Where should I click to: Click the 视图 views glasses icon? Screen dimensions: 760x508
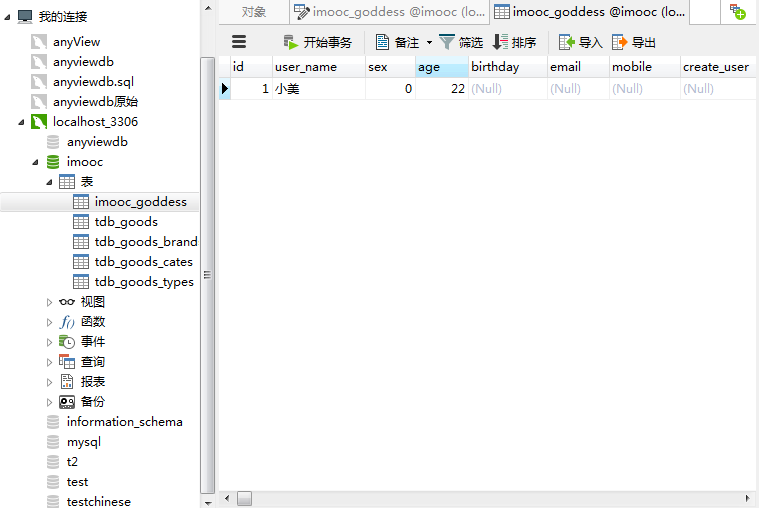pos(67,302)
